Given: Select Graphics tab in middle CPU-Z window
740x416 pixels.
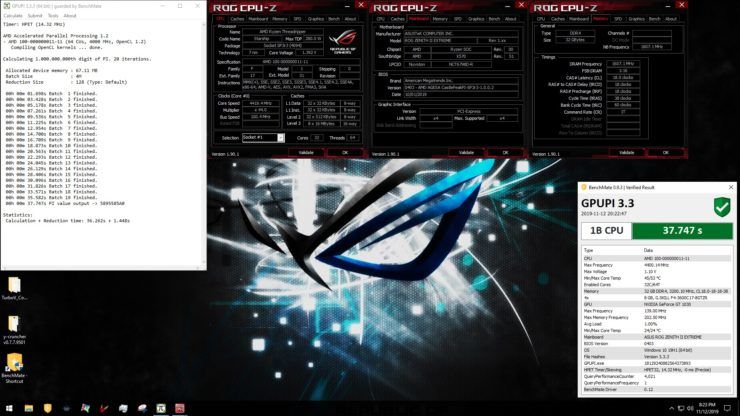Looking at the screenshot, I should pos(476,19).
